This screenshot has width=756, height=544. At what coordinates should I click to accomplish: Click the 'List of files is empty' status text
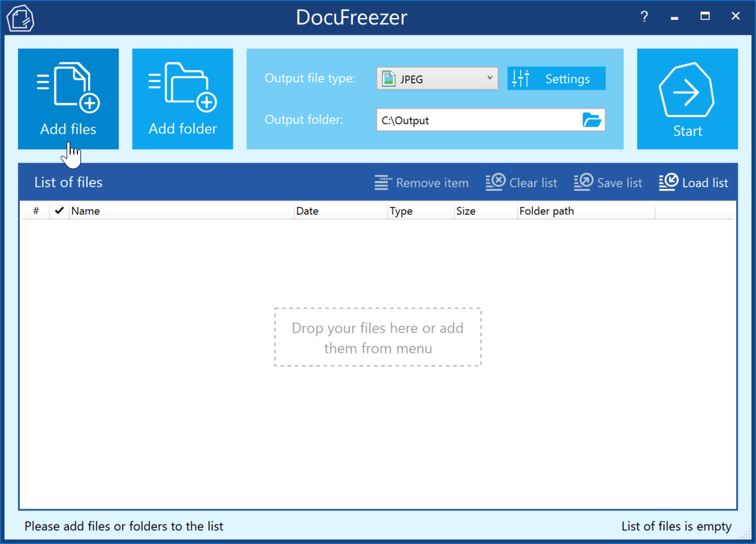[676, 527]
